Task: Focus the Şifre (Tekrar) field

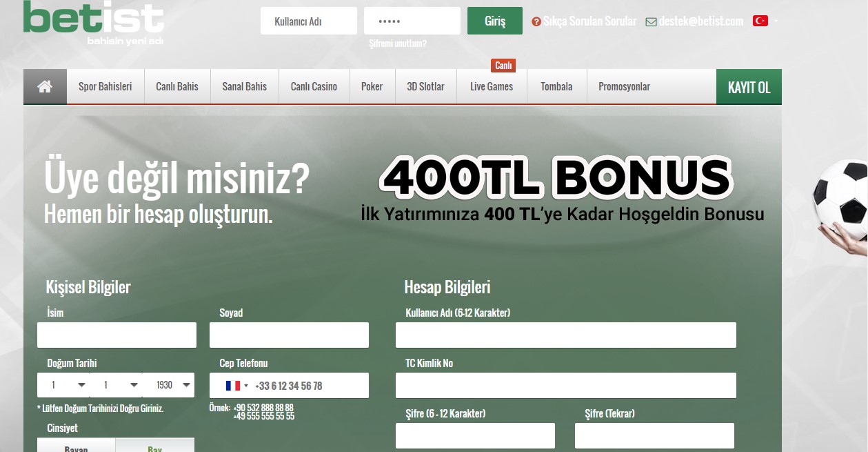Action: tap(654, 436)
